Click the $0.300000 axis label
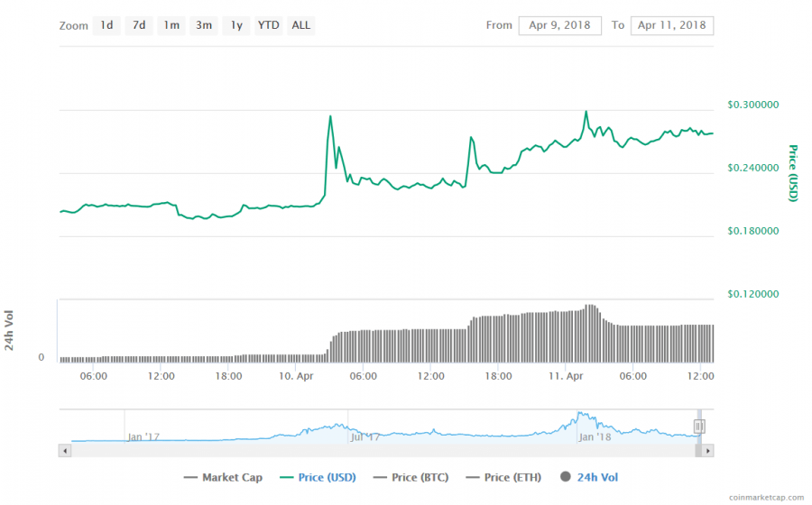The height and width of the screenshot is (505, 812). [x=753, y=105]
